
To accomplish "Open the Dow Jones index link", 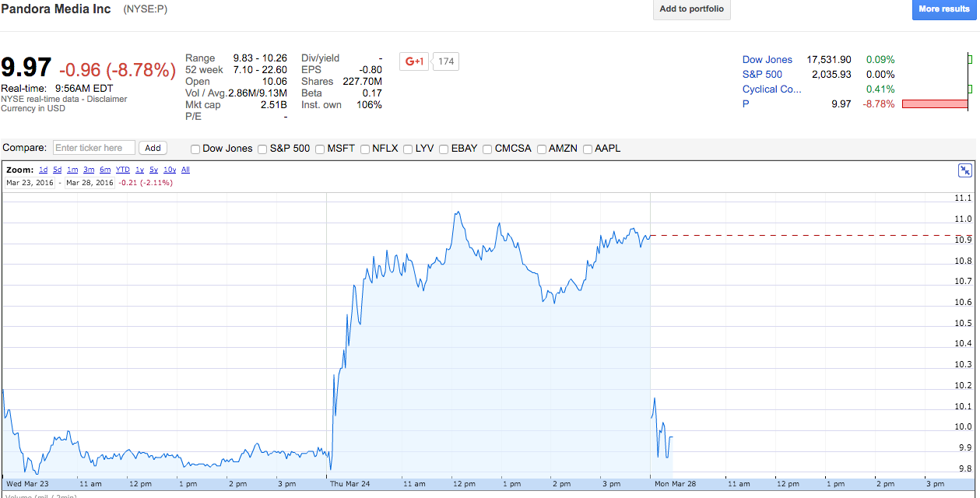I will click(x=767, y=59).
